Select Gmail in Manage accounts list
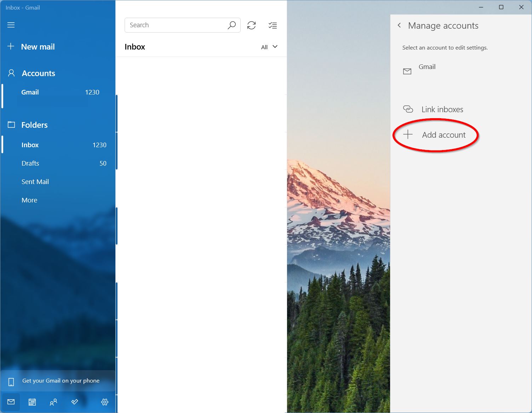This screenshot has height=413, width=532. [x=461, y=71]
